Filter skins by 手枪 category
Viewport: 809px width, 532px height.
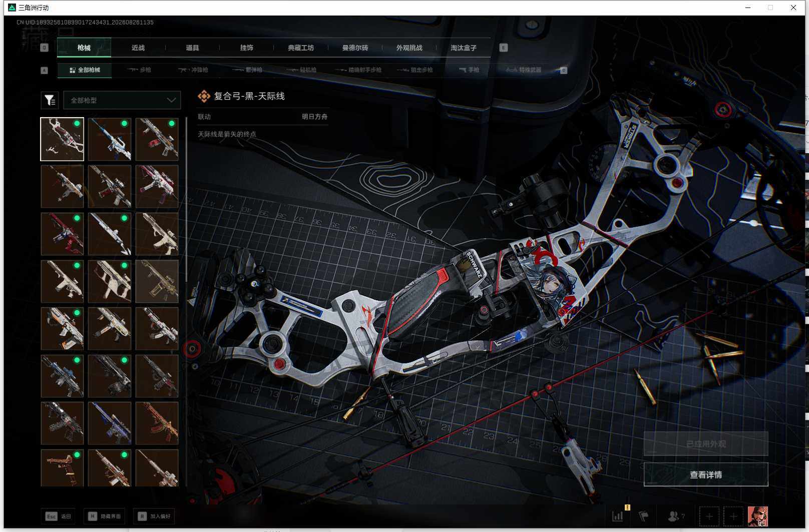click(x=469, y=70)
